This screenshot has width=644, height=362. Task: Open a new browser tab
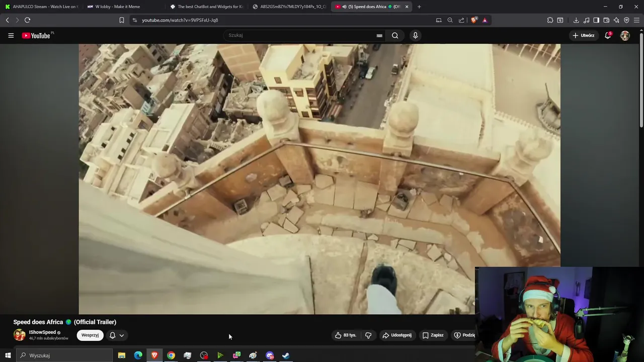(x=419, y=7)
